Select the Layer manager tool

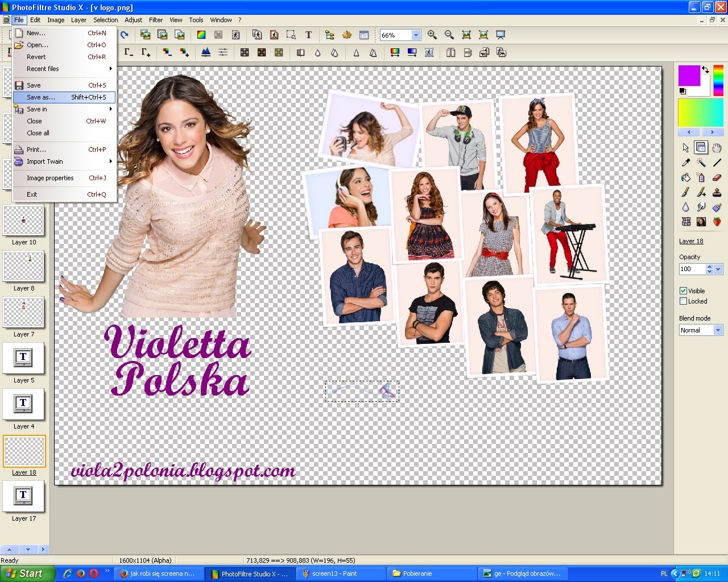click(x=701, y=147)
